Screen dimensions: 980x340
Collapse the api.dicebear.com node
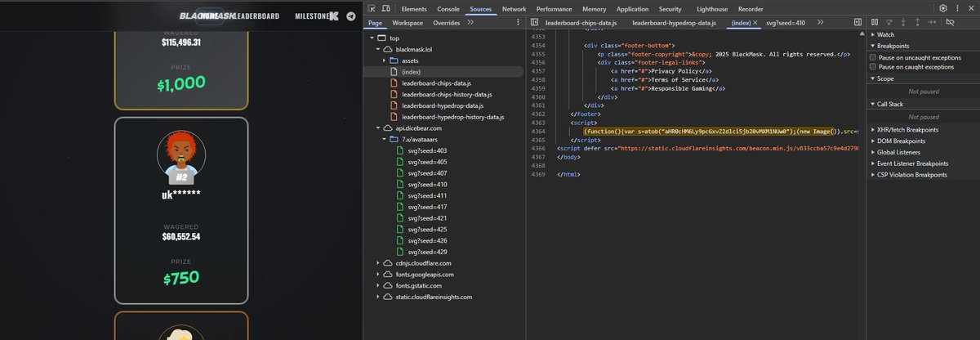point(377,128)
